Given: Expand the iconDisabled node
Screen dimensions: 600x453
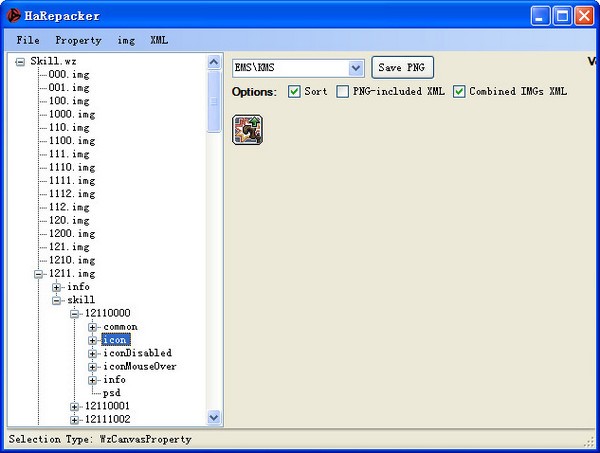Looking at the screenshot, I should [x=92, y=354].
